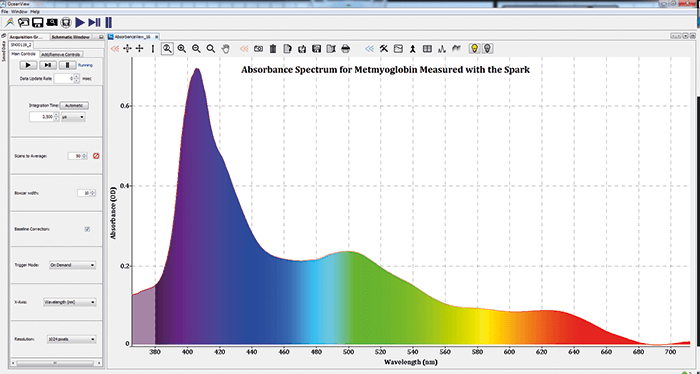The image size is (700, 374).
Task: Click the Automatic integration time button
Action: click(74, 105)
